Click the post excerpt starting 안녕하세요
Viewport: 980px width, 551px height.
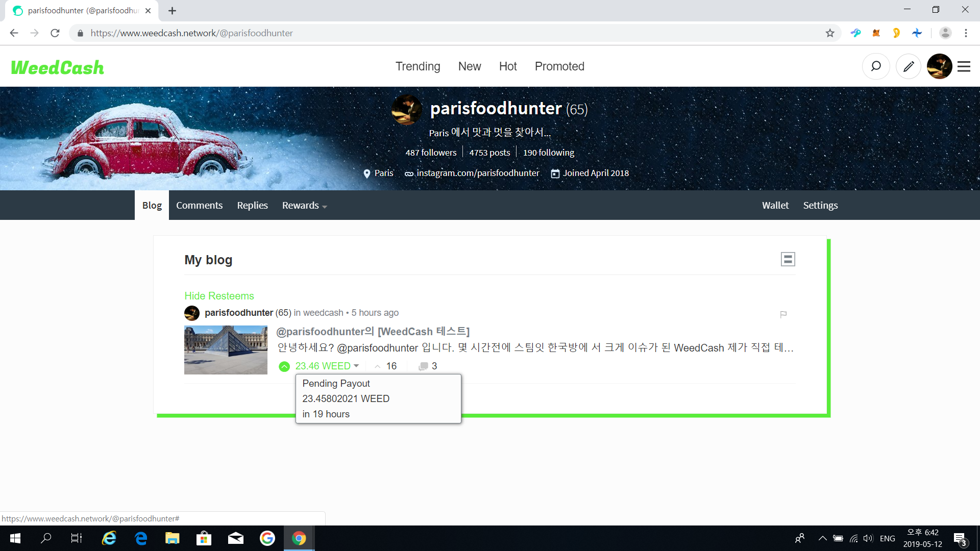[535, 348]
